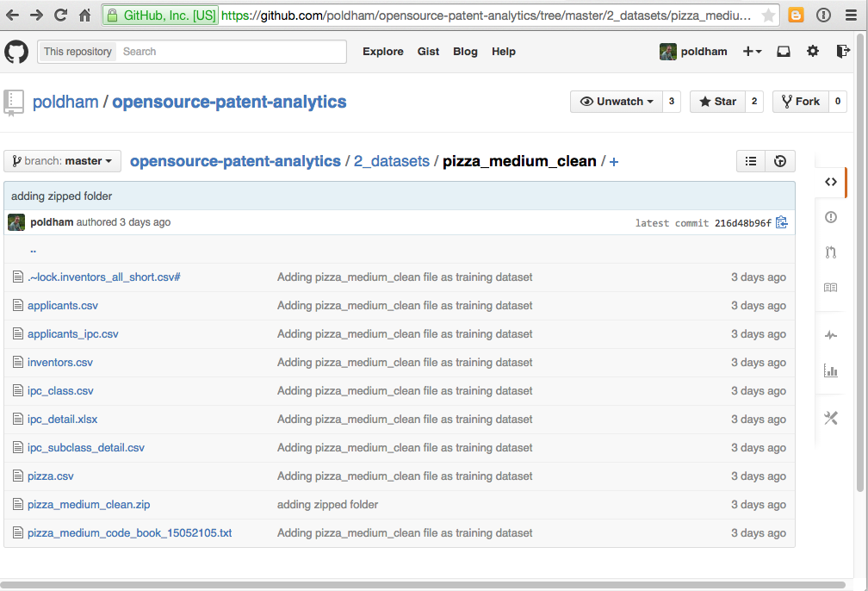
Task: Click the poldham avatar in header
Action: (668, 52)
